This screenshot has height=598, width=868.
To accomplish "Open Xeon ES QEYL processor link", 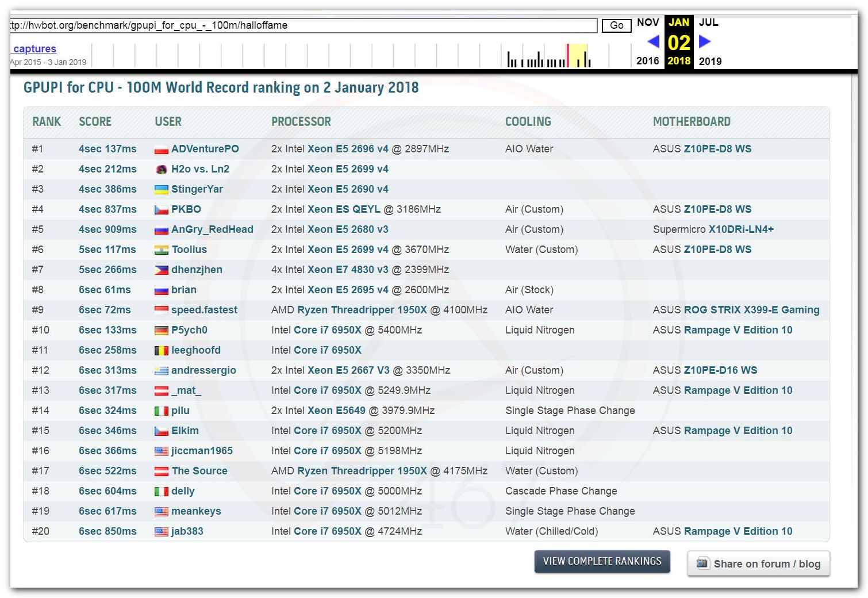I will click(344, 209).
